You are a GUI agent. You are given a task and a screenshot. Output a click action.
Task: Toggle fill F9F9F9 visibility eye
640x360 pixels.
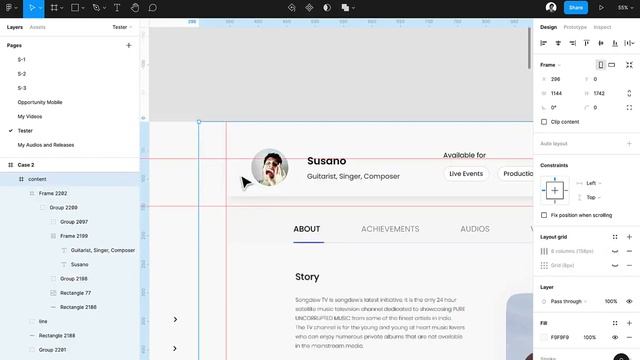615,338
